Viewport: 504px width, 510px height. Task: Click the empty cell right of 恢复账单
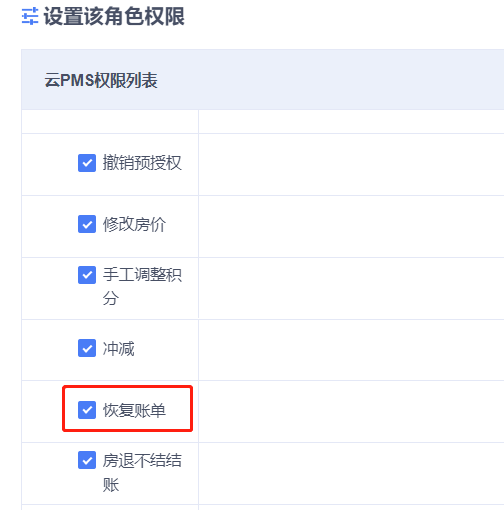351,412
